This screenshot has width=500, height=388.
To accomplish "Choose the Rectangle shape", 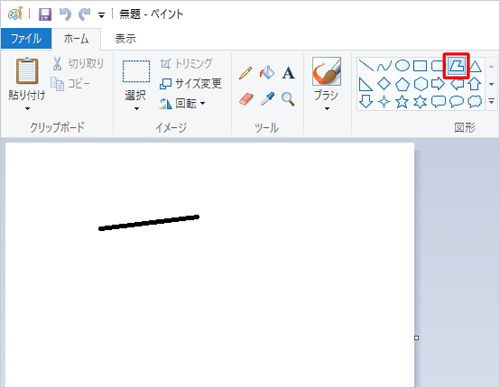I will point(420,66).
